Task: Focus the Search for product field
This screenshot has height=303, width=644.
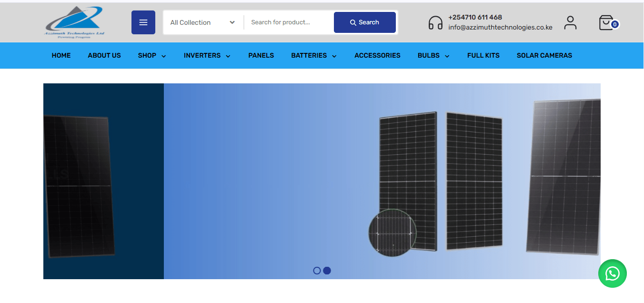Action: (x=289, y=22)
